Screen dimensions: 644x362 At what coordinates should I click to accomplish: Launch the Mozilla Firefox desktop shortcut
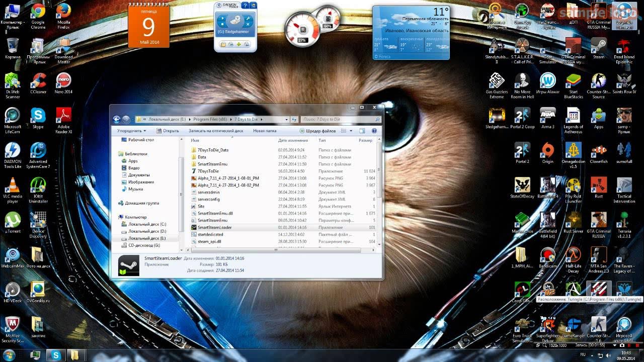click(63, 16)
